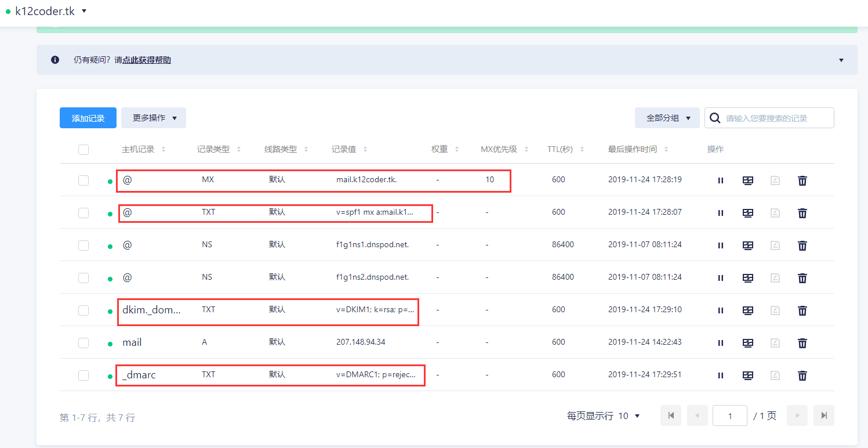Click the remark icon on MX record row

click(775, 180)
